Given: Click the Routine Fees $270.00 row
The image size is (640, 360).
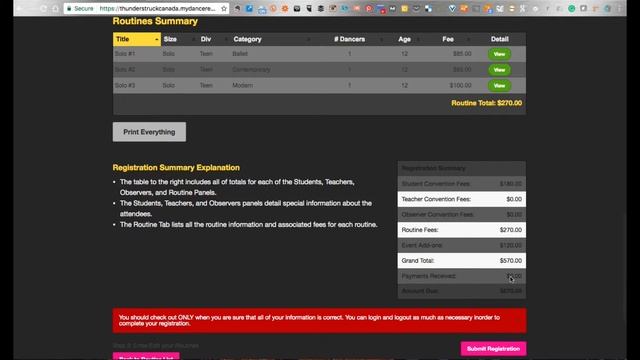Looking at the screenshot, I should [x=462, y=230].
